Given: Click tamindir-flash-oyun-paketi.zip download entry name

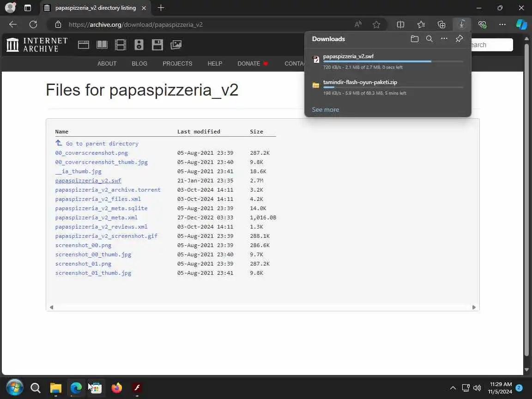Looking at the screenshot, I should click(360, 82).
